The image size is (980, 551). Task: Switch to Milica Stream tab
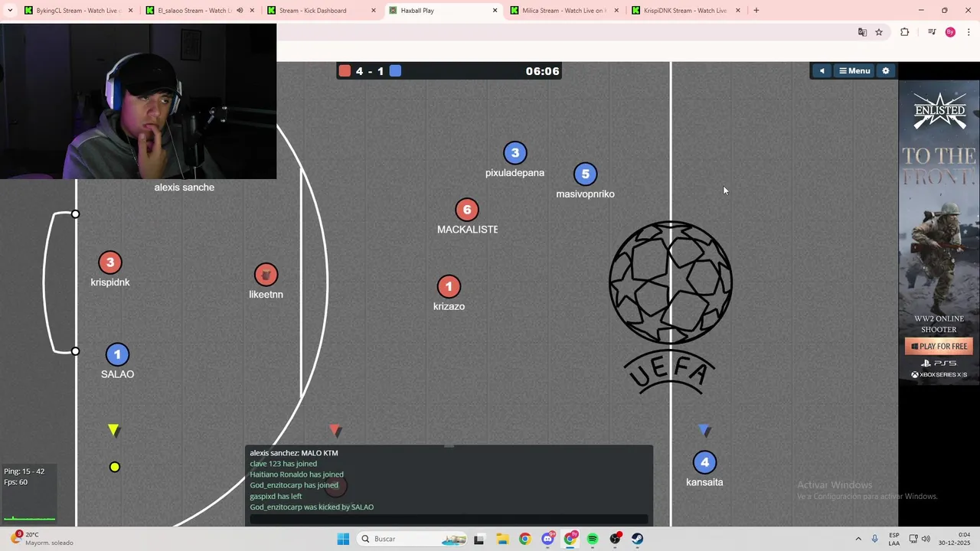click(x=563, y=11)
